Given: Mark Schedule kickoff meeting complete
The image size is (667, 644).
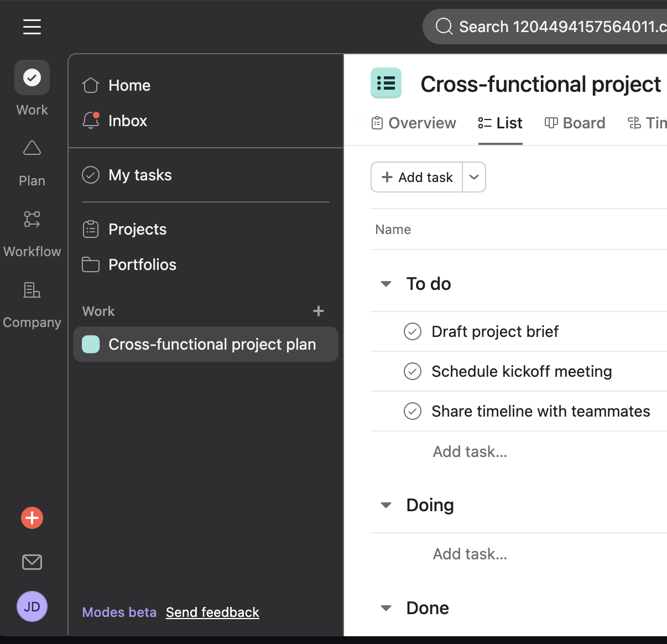Looking at the screenshot, I should click(x=413, y=371).
